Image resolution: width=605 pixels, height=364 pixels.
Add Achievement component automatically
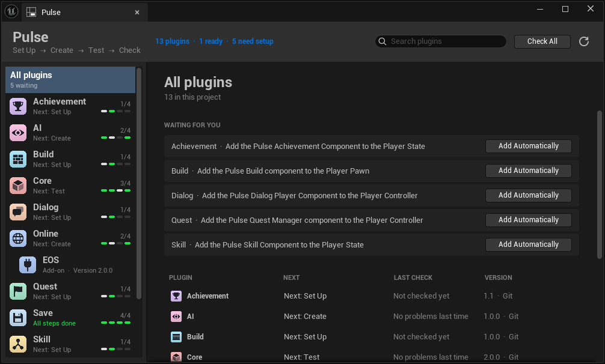click(528, 146)
